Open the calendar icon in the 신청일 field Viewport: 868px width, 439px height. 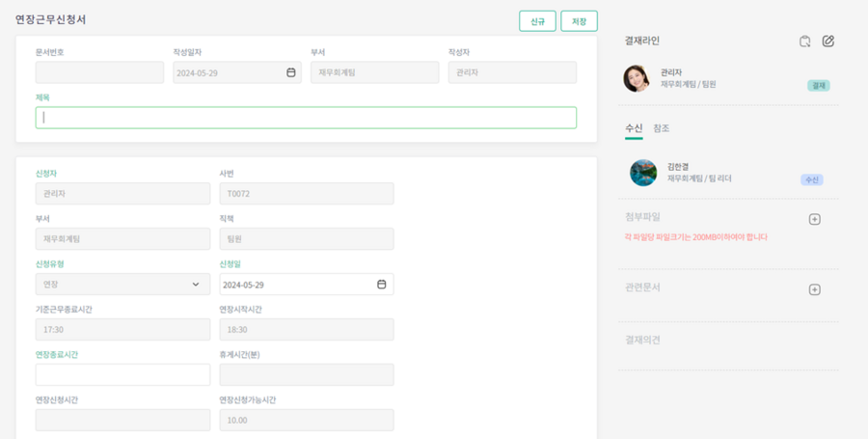(381, 285)
